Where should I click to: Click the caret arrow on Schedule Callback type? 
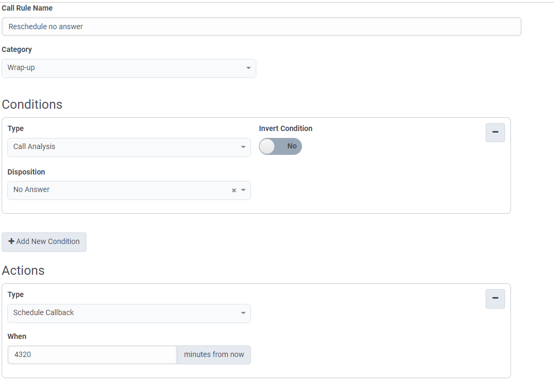click(243, 313)
